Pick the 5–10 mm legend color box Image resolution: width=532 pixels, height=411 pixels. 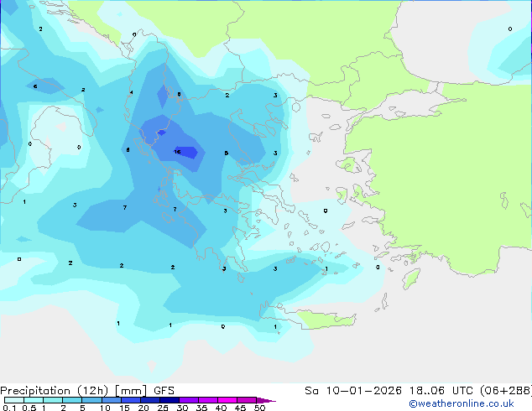click(x=91, y=400)
